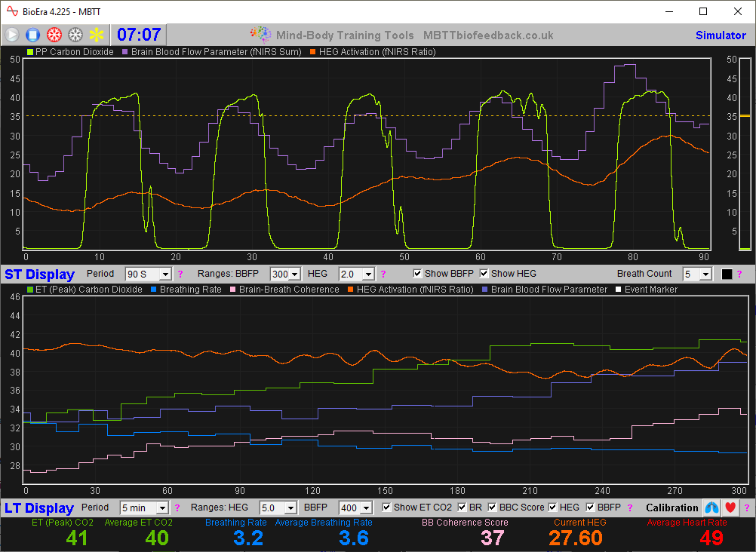
Task: Click the yellow asterisk toolbar icon
Action: pyautogui.click(x=95, y=34)
